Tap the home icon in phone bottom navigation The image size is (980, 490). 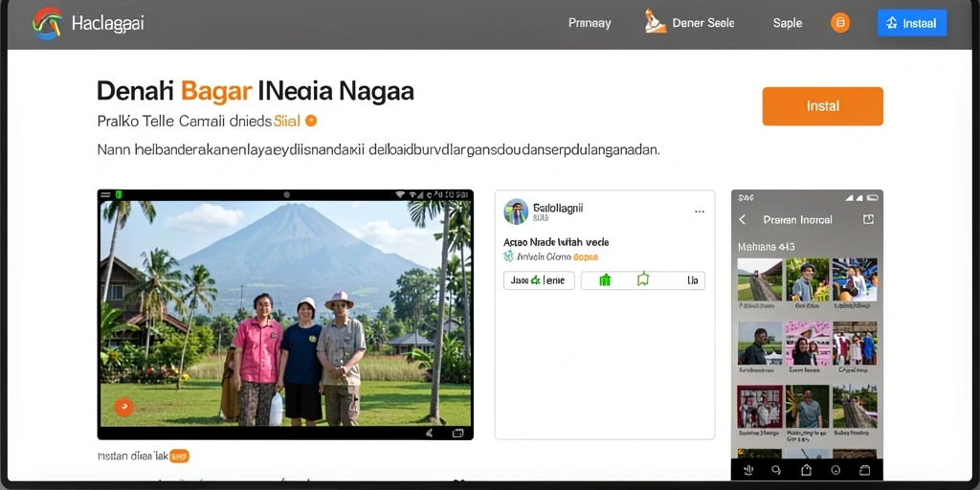pos(806,470)
